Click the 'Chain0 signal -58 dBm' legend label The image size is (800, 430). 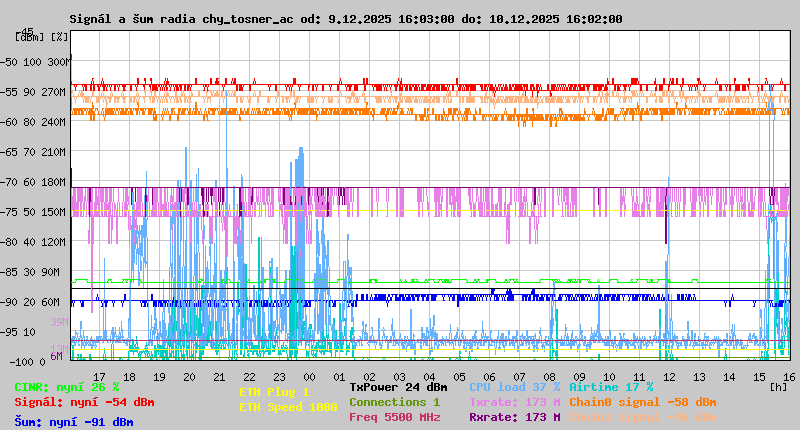[643, 402]
